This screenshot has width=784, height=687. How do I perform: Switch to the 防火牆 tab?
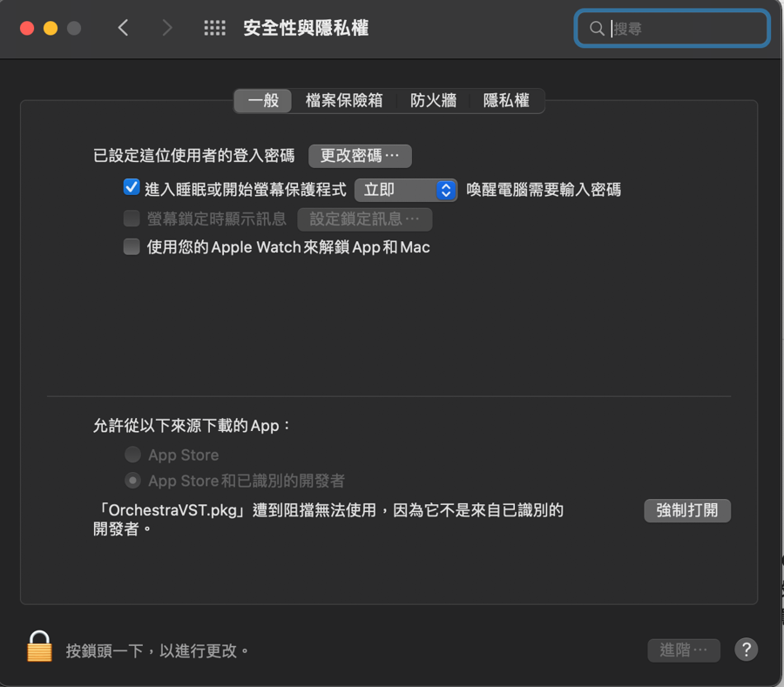(433, 100)
